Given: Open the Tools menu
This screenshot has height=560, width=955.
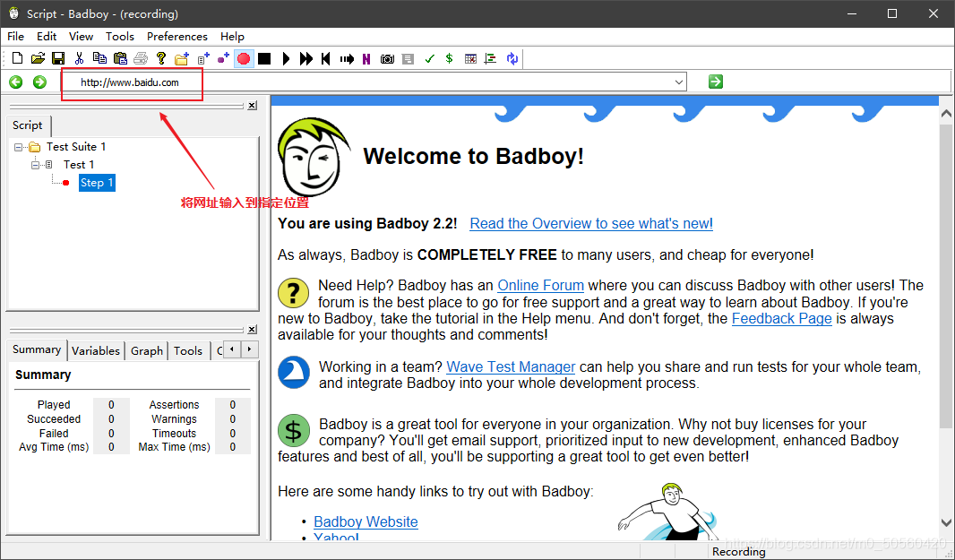Looking at the screenshot, I should pos(120,37).
